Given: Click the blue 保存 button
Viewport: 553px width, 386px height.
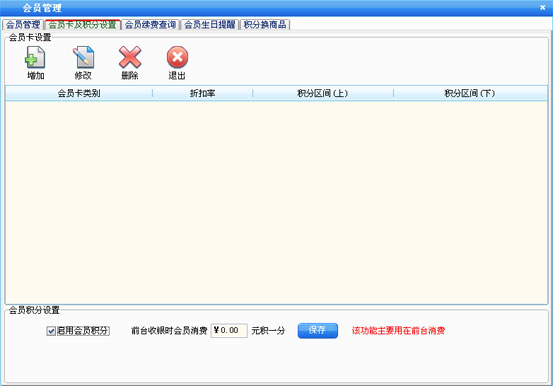Looking at the screenshot, I should tap(317, 331).
